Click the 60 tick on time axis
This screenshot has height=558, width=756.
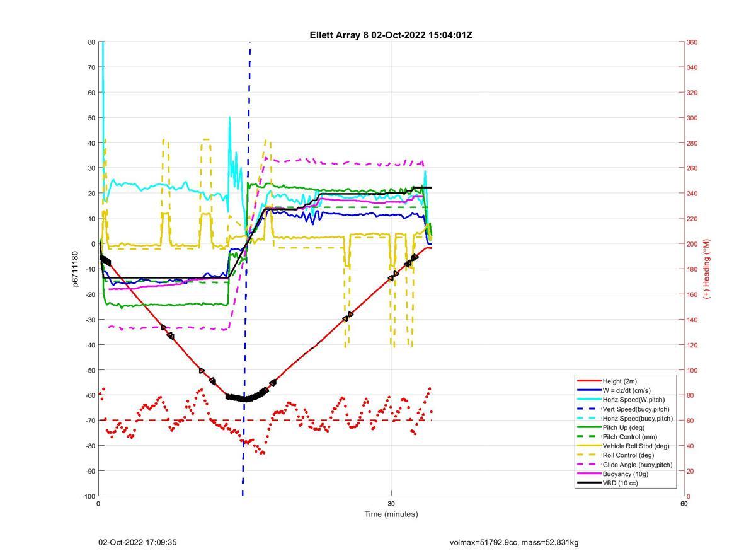[x=684, y=504]
